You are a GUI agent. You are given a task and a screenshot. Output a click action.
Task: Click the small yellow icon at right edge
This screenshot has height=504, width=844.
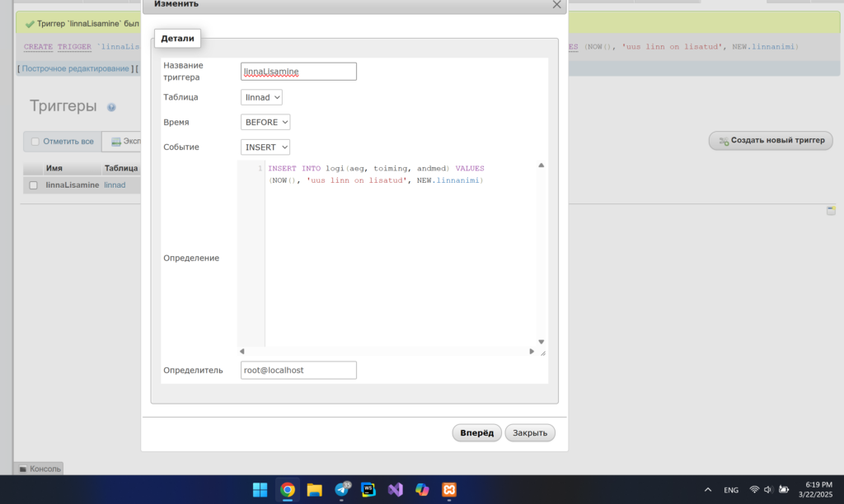[x=831, y=210]
